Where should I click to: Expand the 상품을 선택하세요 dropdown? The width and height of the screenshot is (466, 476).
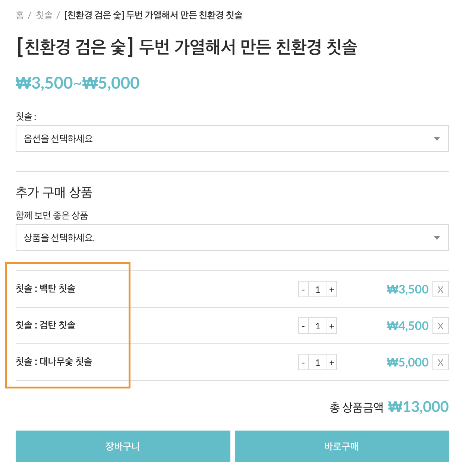(x=232, y=238)
